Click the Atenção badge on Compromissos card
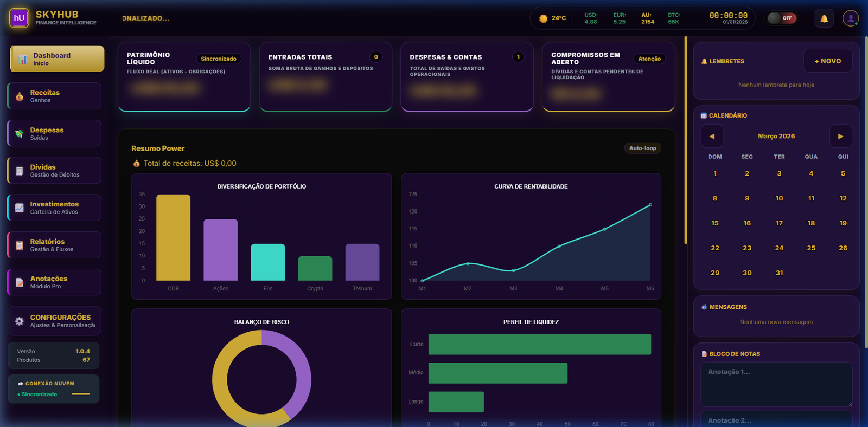The image size is (868, 427). pos(649,59)
